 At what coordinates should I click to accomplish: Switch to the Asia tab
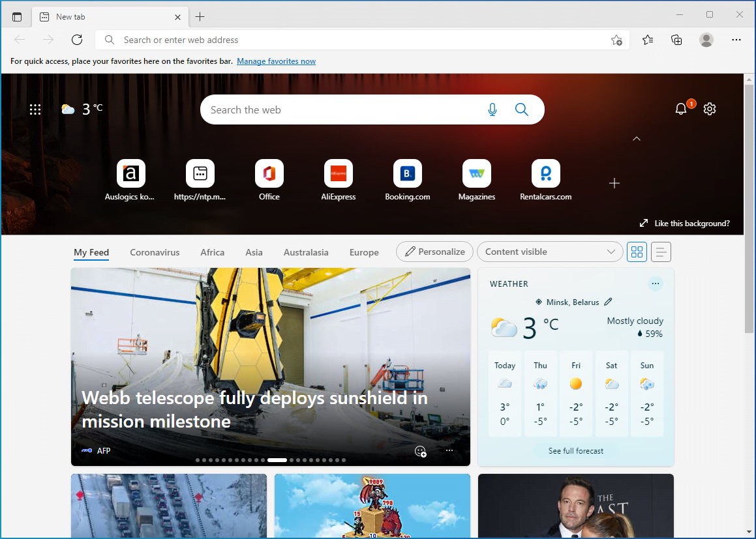(x=254, y=252)
